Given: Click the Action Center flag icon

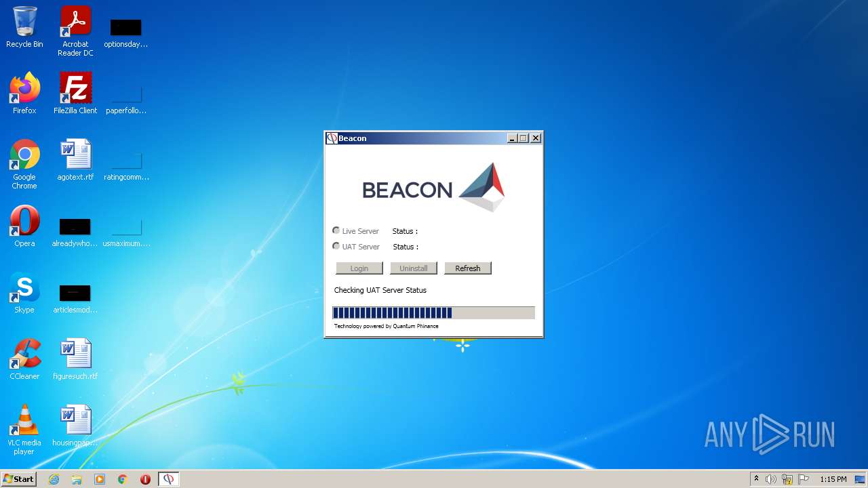Looking at the screenshot, I should [804, 479].
